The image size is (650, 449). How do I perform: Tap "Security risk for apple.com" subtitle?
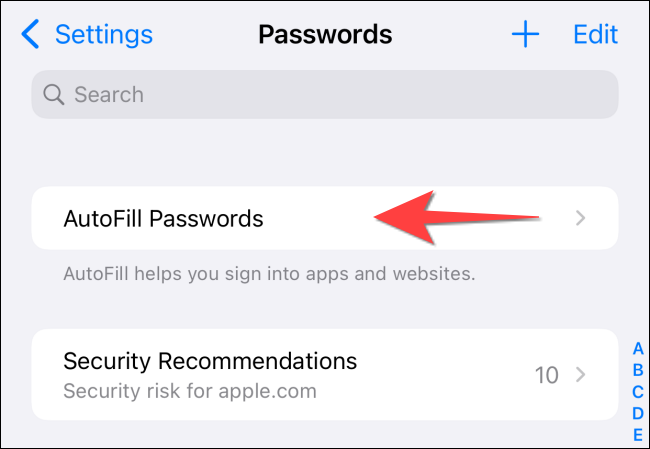click(190, 391)
